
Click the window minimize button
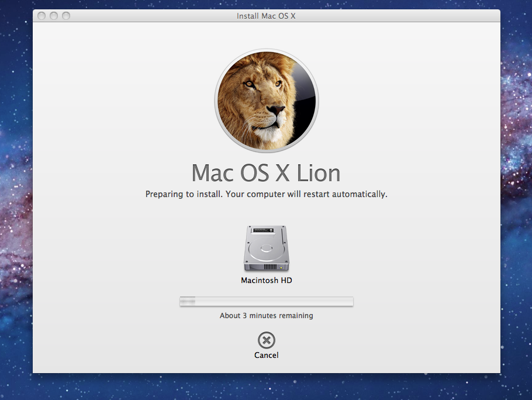pos(54,16)
